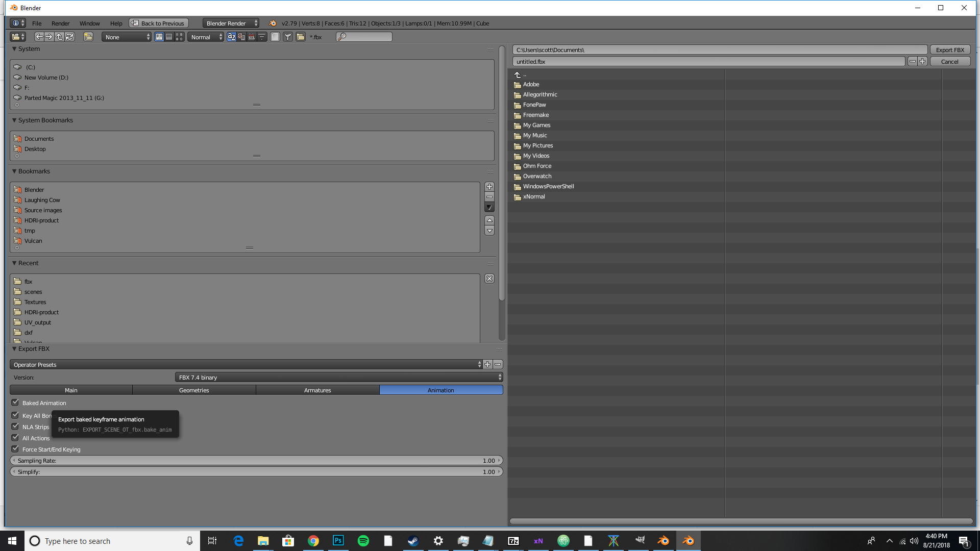Move bookmark down in list

tap(489, 231)
